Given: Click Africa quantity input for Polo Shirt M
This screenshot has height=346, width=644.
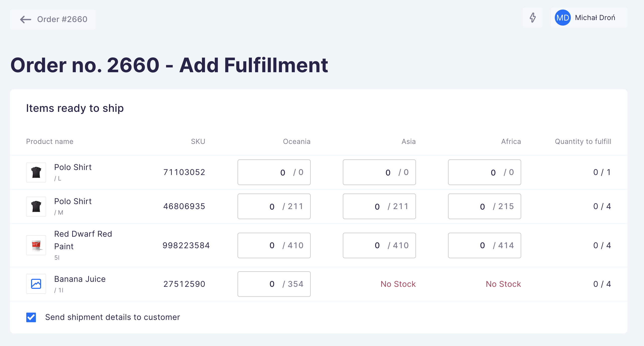Looking at the screenshot, I should coord(484,206).
